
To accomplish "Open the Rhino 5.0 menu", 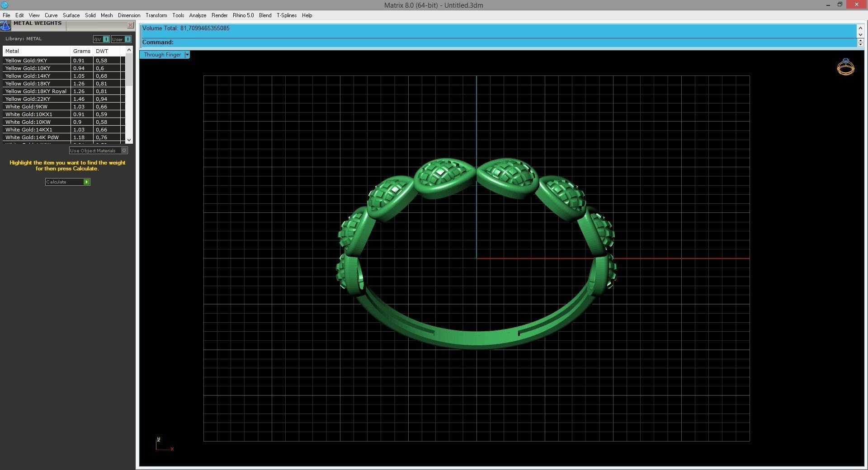I will pos(243,15).
